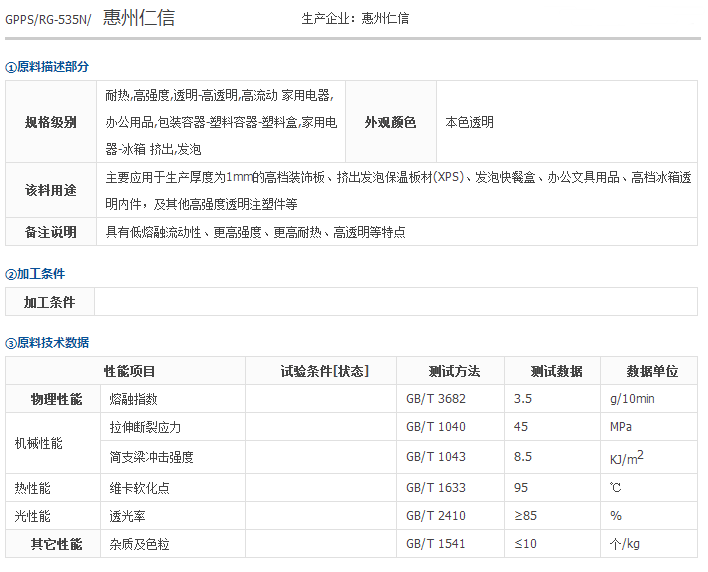The height and width of the screenshot is (572, 708).
Task: Click the 备注说明 label cell
Action: pos(51,232)
